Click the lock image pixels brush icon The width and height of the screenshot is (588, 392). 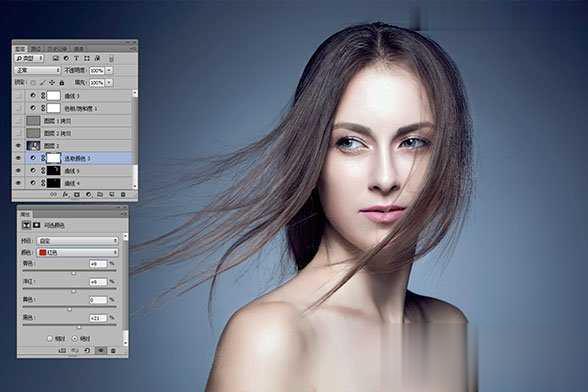42,83
